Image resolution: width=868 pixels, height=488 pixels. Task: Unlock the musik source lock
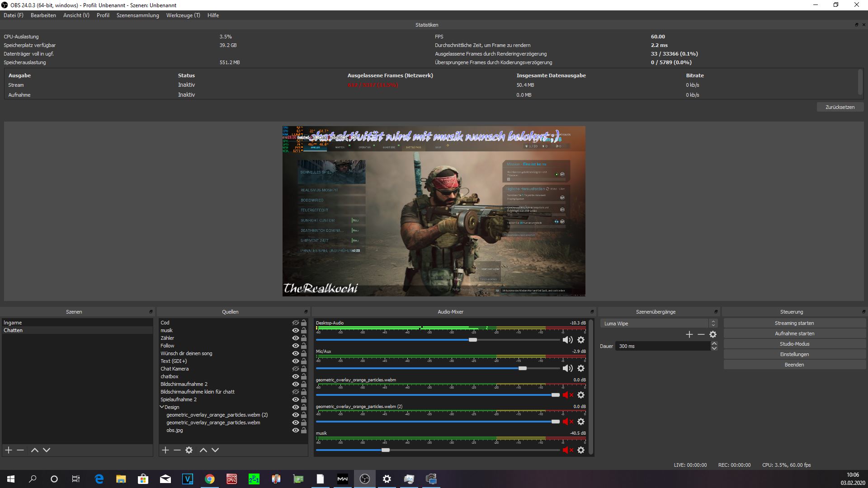[304, 330]
